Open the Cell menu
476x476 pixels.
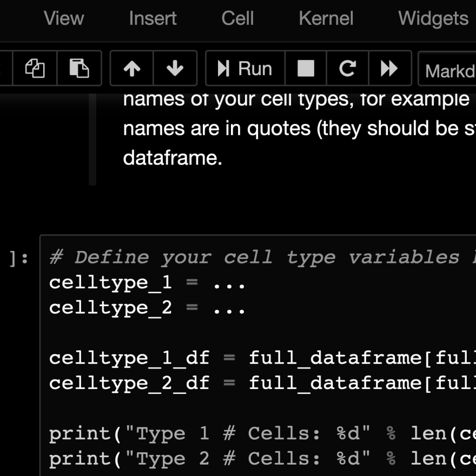pos(237,18)
